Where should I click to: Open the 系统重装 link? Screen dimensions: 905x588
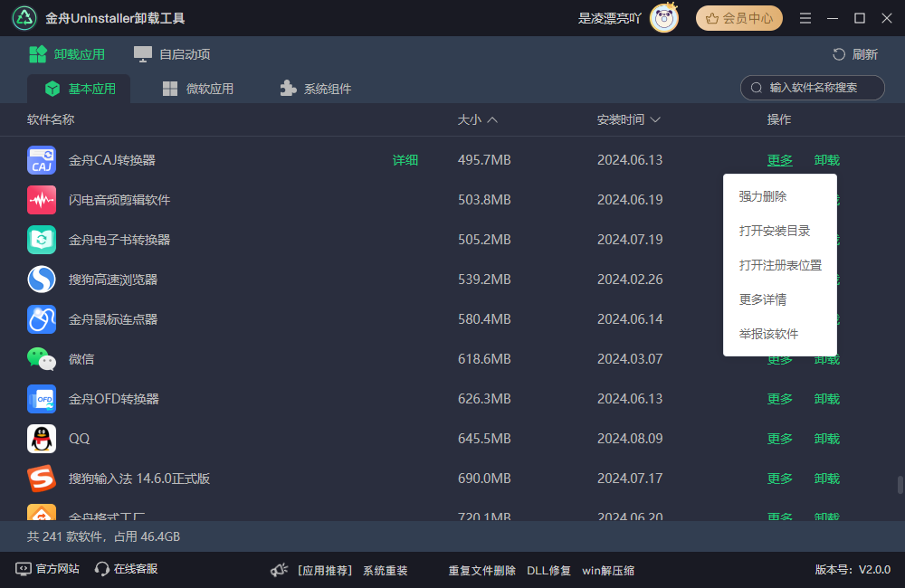click(385, 571)
